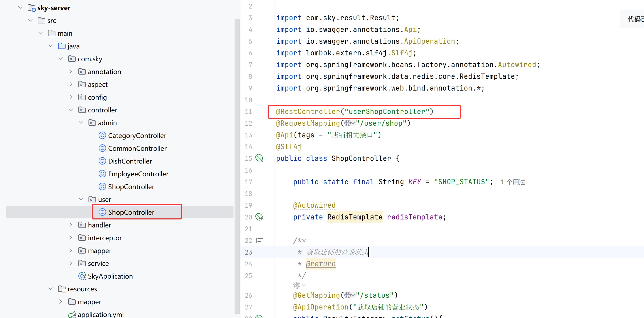Collapse the src folder arrow
The image size is (644, 318).
pyautogui.click(x=30, y=21)
